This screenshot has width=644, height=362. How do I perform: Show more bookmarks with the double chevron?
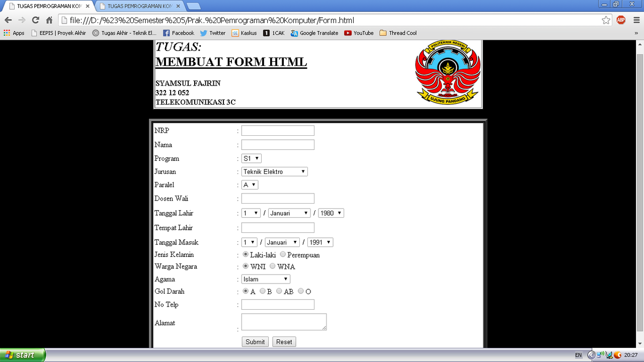point(636,33)
